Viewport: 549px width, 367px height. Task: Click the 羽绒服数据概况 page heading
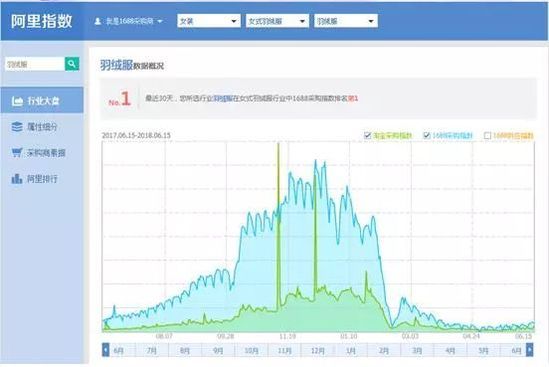132,65
